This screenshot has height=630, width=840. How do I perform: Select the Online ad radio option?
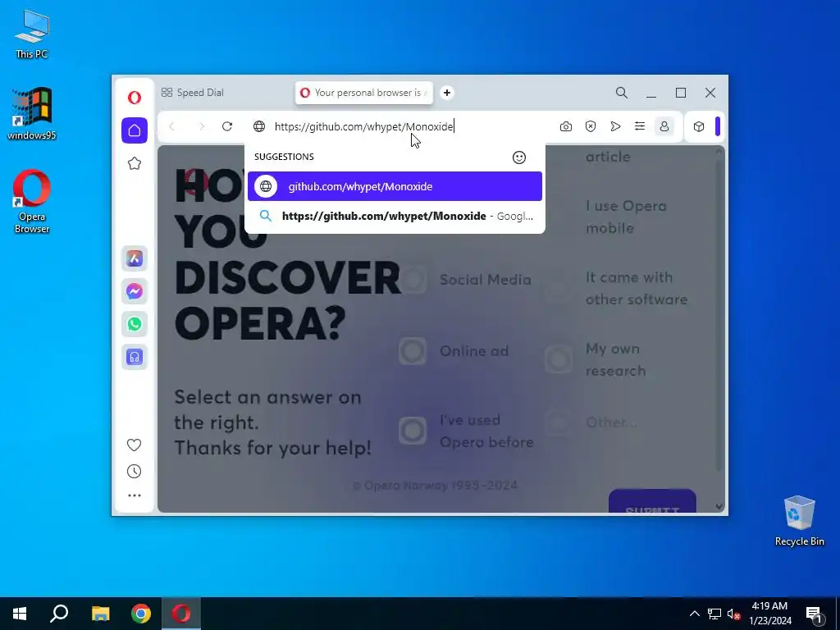point(413,351)
